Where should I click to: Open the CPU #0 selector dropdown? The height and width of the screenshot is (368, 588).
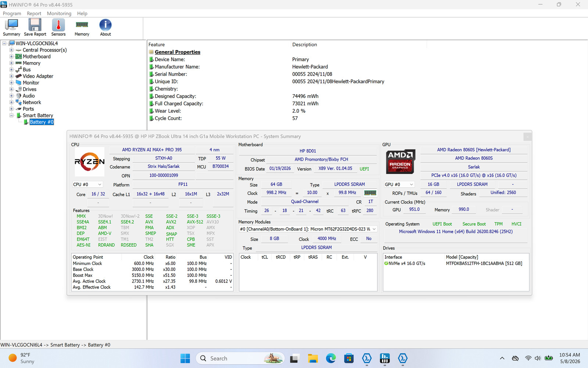[87, 184]
